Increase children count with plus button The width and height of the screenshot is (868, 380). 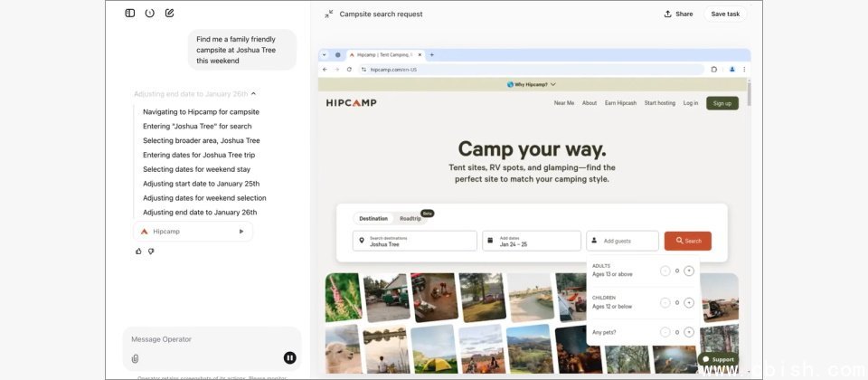(x=689, y=302)
